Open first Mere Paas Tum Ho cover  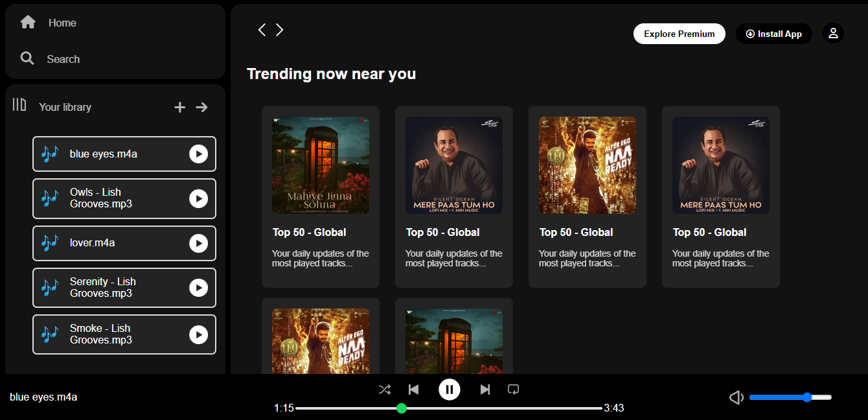pos(454,165)
